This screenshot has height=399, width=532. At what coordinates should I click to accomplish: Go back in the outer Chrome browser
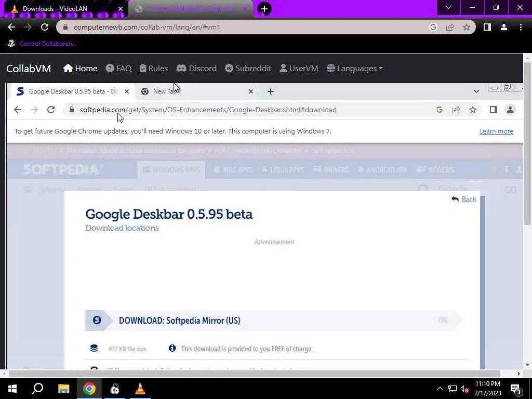pos(11,27)
